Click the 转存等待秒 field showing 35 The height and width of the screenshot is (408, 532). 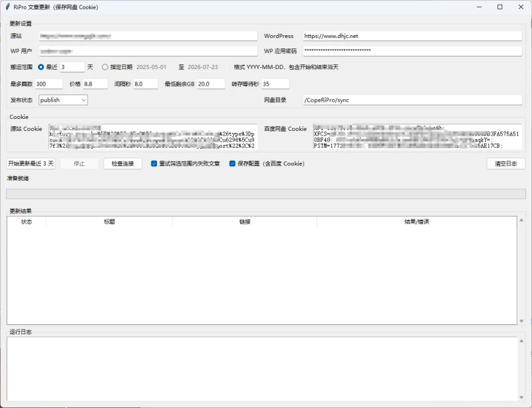point(275,84)
